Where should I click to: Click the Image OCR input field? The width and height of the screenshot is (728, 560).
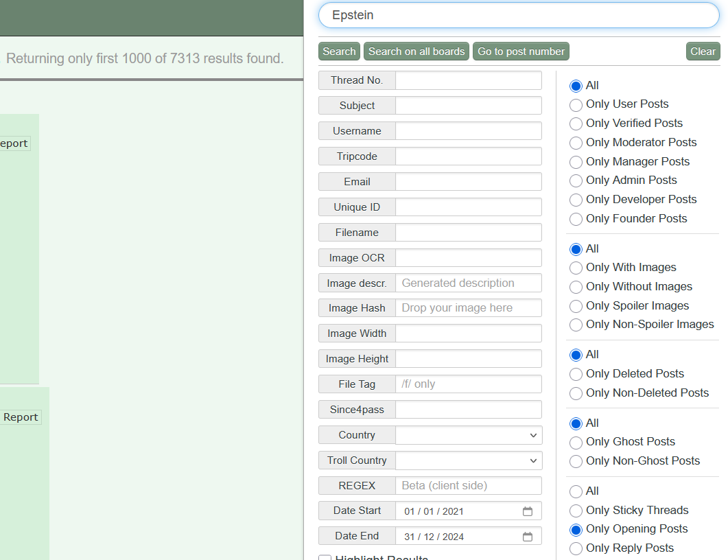(469, 258)
